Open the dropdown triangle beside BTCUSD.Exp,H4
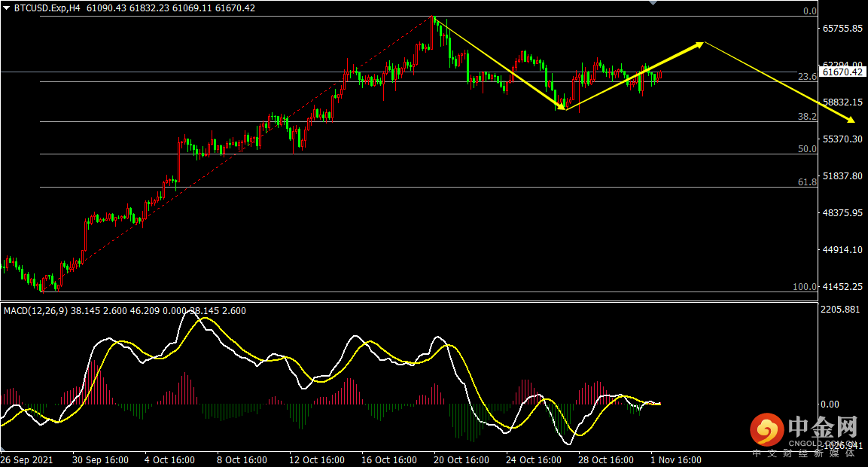This screenshot has height=467, width=868. [x=7, y=8]
